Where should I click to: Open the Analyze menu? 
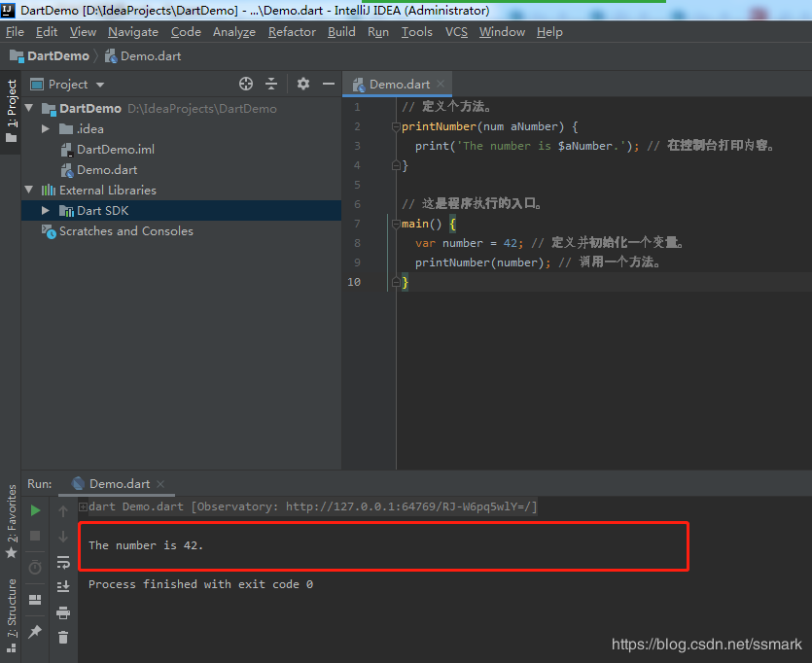[x=234, y=32]
